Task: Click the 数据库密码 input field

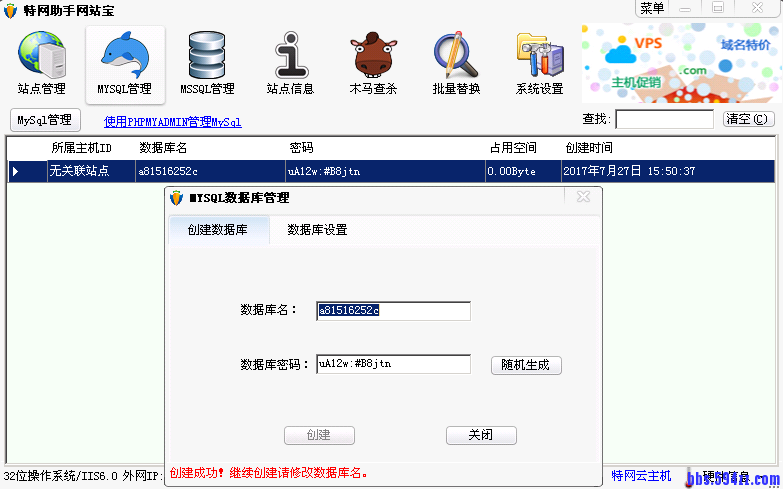Action: click(x=393, y=364)
